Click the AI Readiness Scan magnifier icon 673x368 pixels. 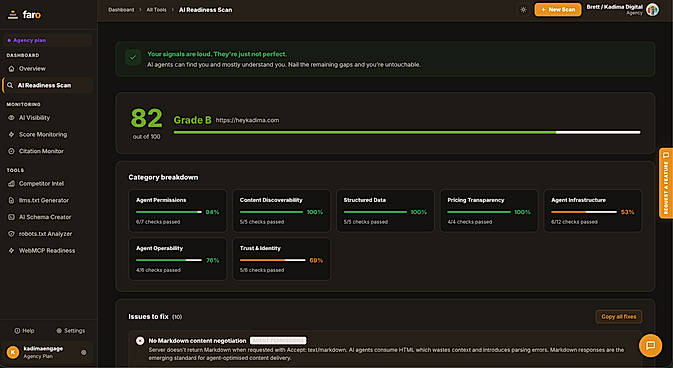(10, 85)
